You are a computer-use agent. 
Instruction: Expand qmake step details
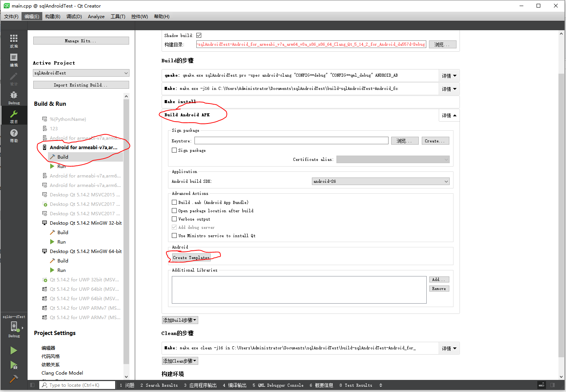click(x=449, y=76)
